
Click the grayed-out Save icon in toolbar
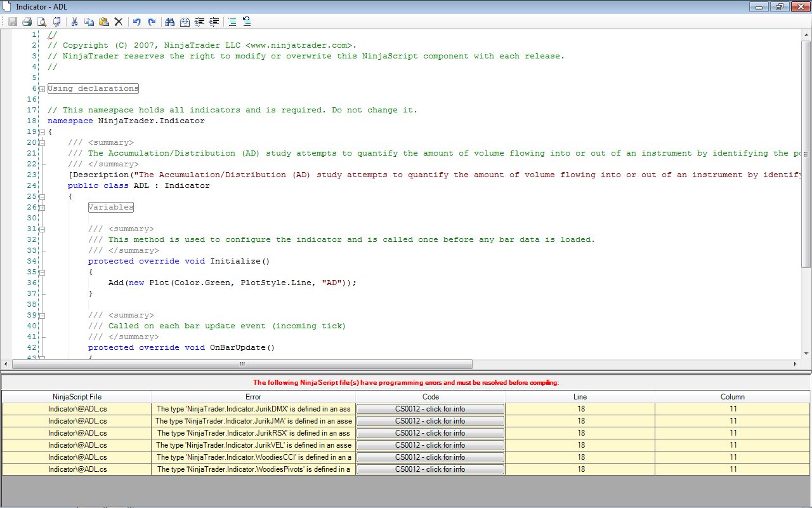[x=13, y=22]
